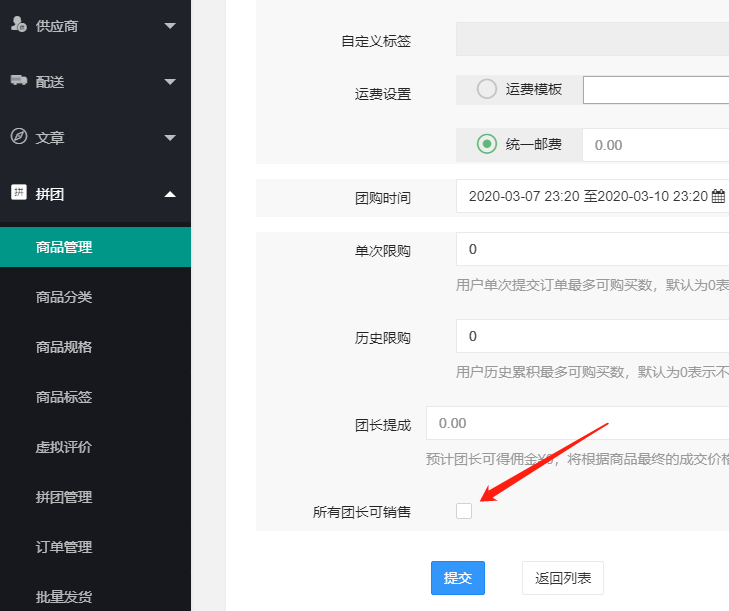Image resolution: width=729 pixels, height=611 pixels.
Task: Expand the 文章 menu arrow
Action: point(170,138)
